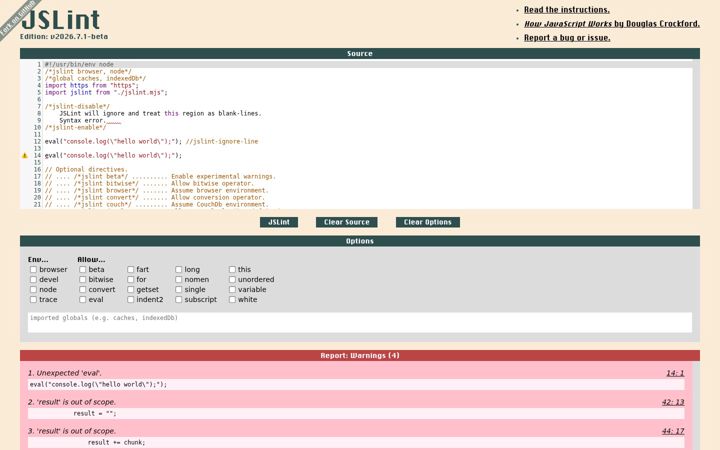Tick the indent2 checkbox
The height and width of the screenshot is (450, 720).
point(130,299)
